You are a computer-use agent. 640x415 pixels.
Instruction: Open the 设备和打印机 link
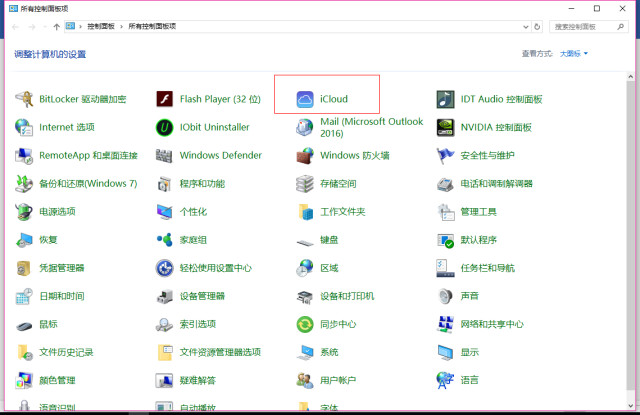[x=347, y=296]
